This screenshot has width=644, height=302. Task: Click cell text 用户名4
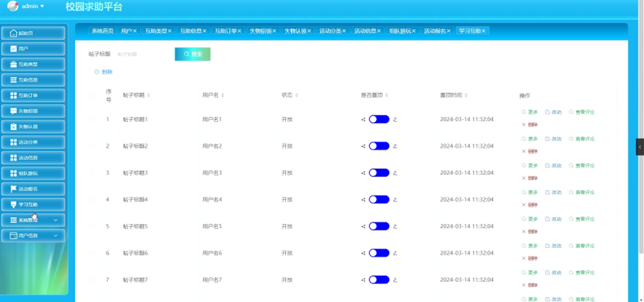(x=212, y=199)
